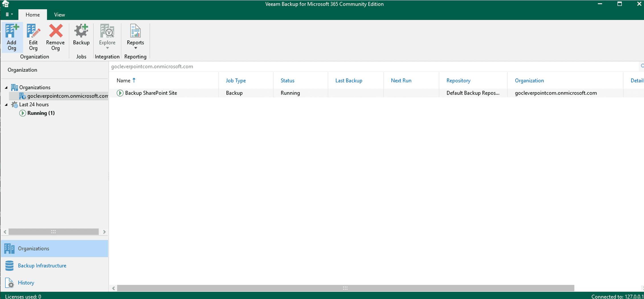Collapse the Organizations tree node

[6, 88]
